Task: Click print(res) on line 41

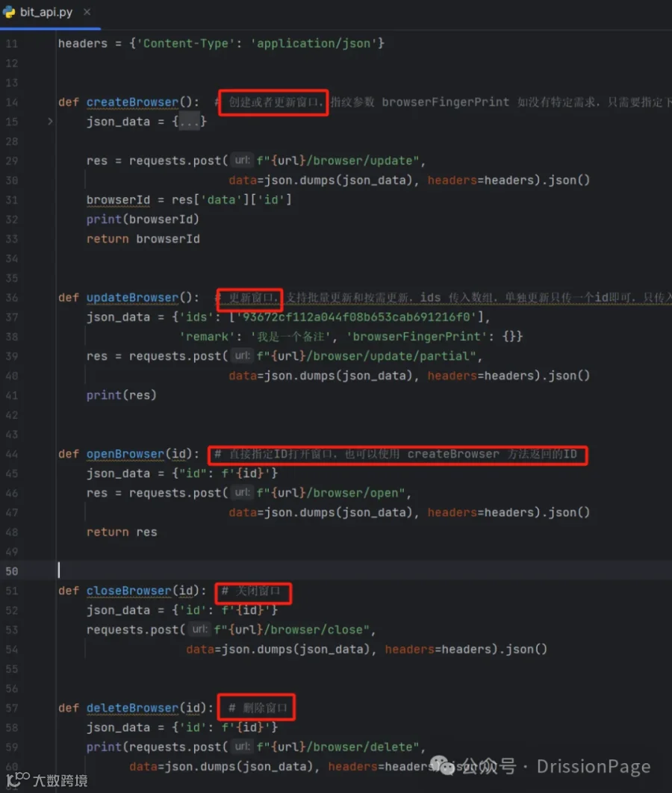Action: pyautogui.click(x=122, y=395)
